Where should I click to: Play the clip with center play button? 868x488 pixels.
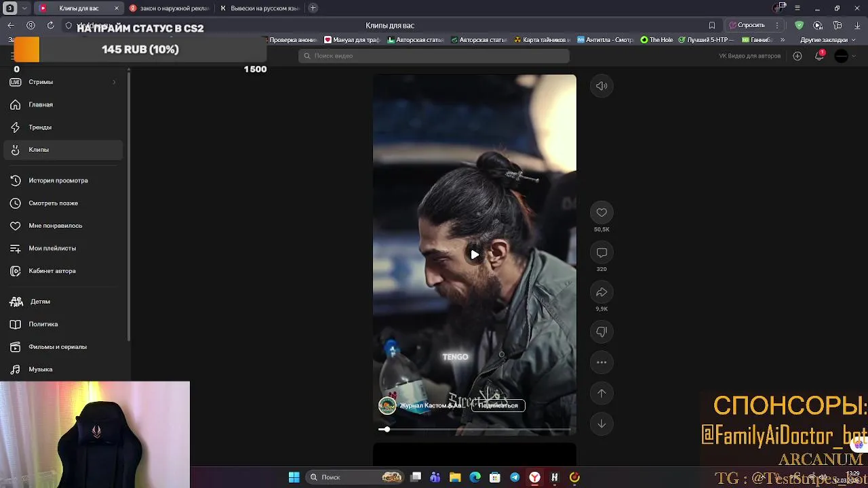point(475,255)
